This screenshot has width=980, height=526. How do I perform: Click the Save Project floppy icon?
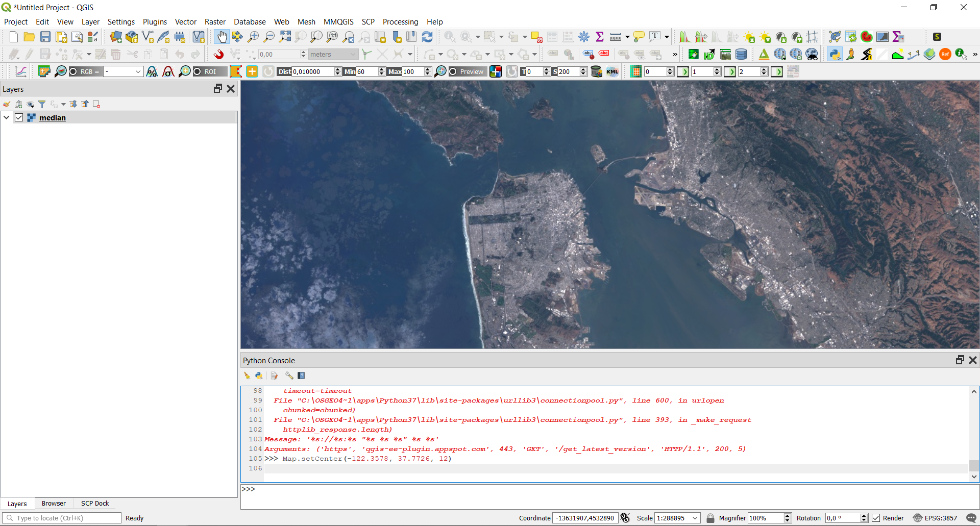45,37
